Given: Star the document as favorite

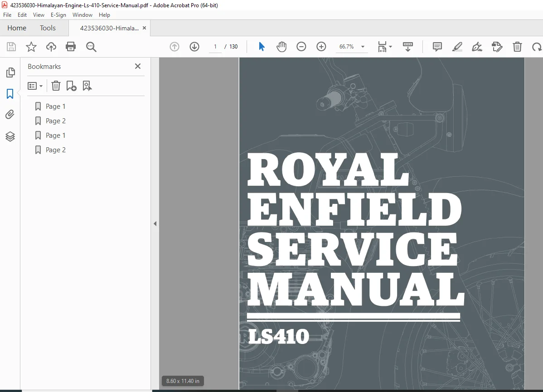Looking at the screenshot, I should click(x=31, y=47).
